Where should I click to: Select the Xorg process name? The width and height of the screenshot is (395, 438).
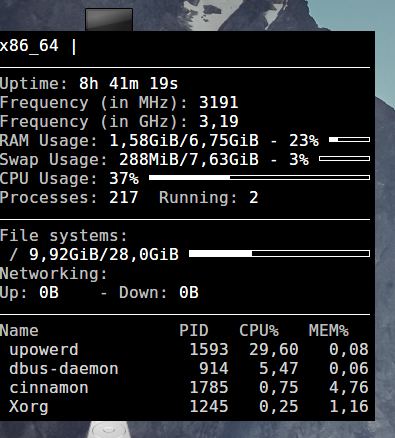29,407
